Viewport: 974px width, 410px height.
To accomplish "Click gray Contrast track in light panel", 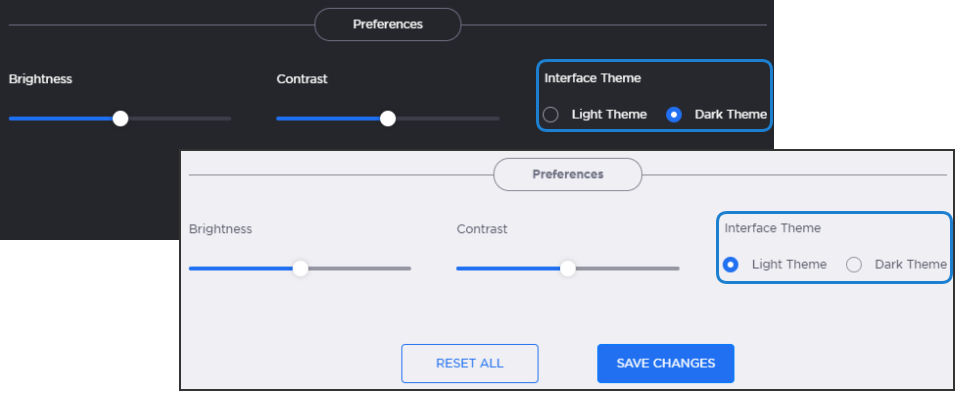I will (628, 268).
